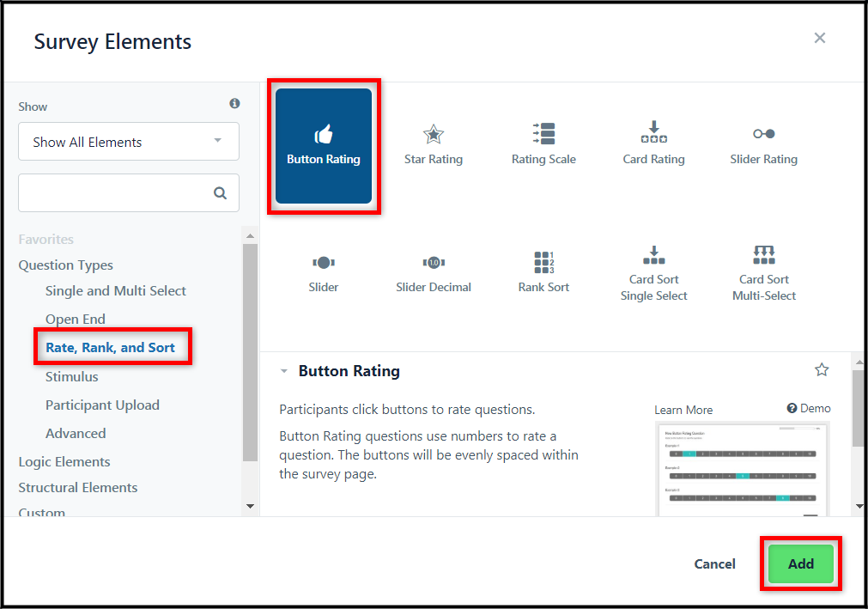Click the description panel scrollbar up arrow
The width and height of the screenshot is (868, 609).
point(859,362)
